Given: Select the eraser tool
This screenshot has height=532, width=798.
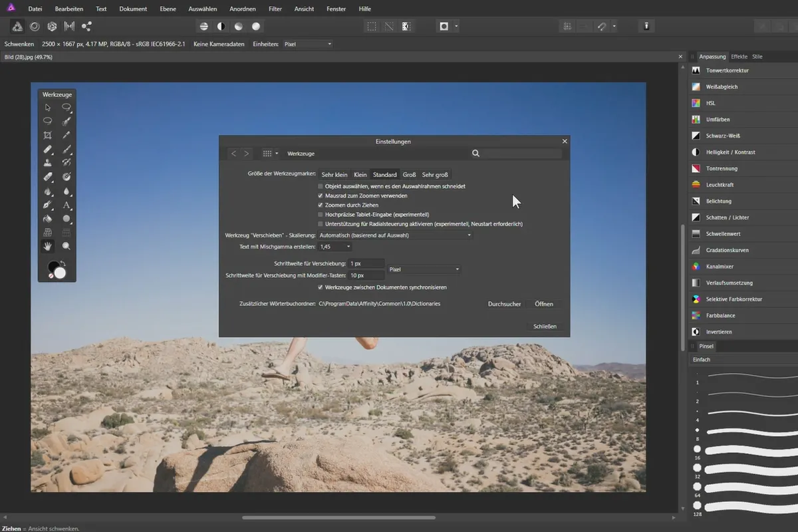Looking at the screenshot, I should [x=48, y=177].
